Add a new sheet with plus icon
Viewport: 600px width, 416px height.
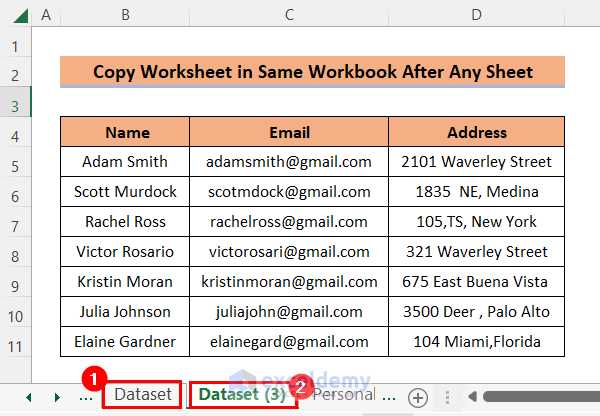[x=417, y=397]
